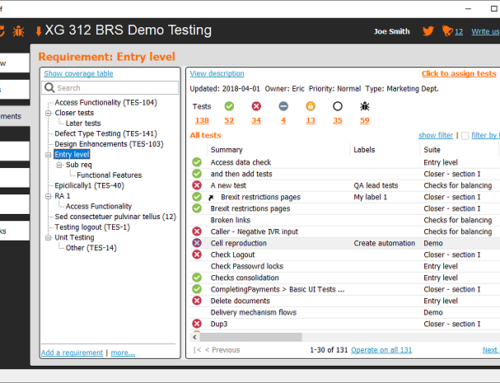
Task: Select Access Functionality (TES-104) requirement
Action: click(x=106, y=102)
